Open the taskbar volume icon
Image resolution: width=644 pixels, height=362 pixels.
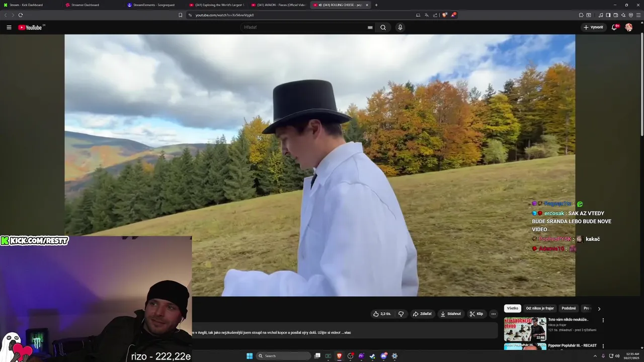point(617,356)
